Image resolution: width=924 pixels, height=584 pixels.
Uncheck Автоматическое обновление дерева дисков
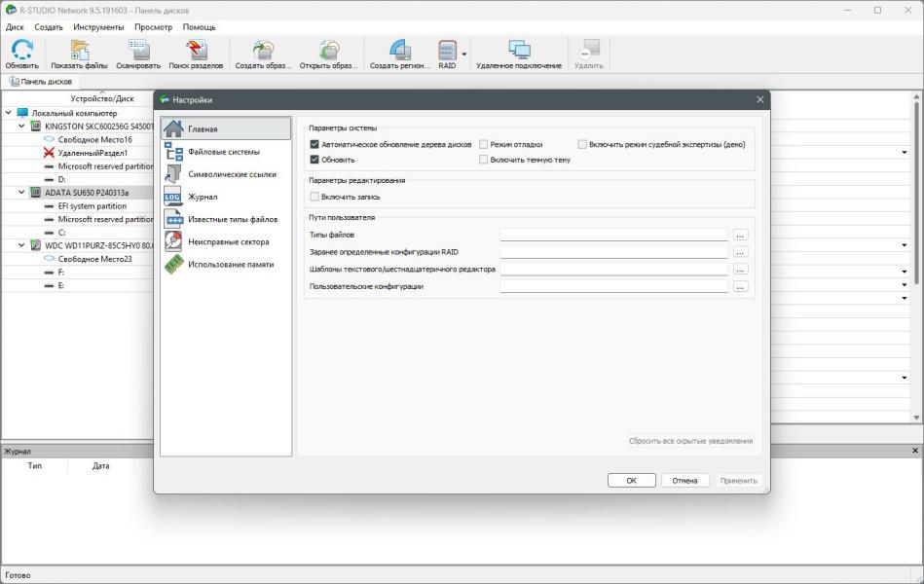coord(314,145)
